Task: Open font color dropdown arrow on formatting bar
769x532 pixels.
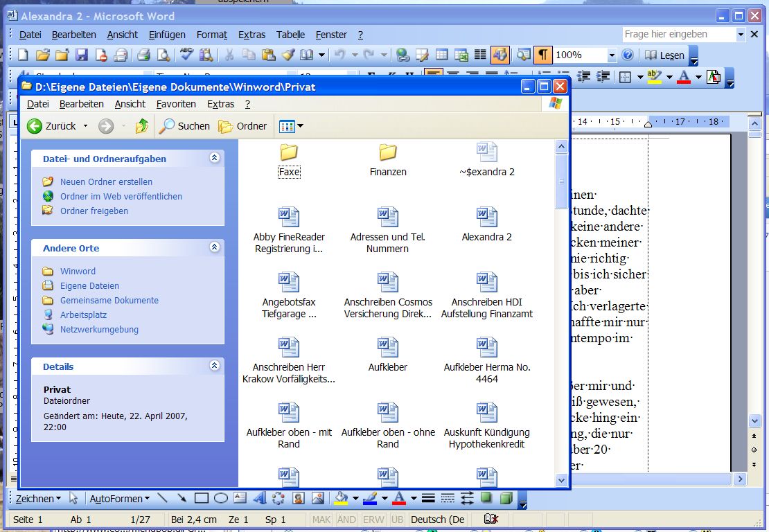Action: (x=698, y=76)
